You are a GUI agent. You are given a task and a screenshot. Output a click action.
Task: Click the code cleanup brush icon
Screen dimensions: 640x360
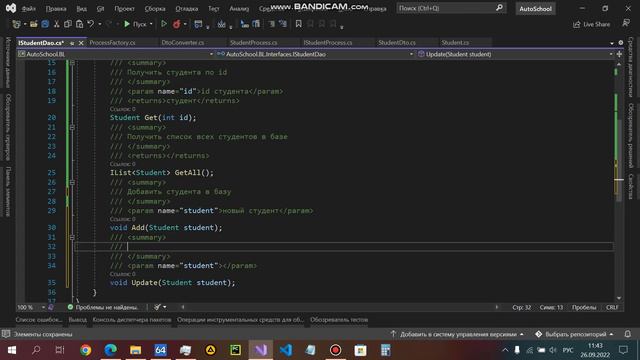coord(158,307)
